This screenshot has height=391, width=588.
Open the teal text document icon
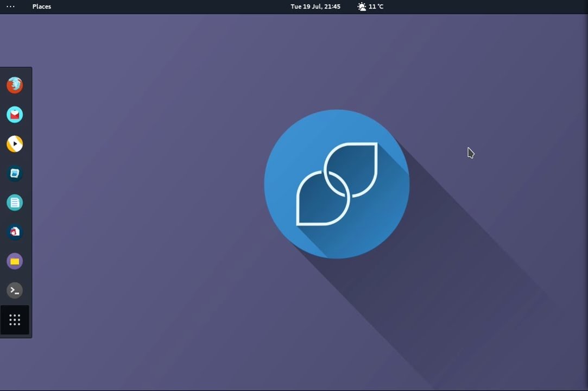[15, 203]
